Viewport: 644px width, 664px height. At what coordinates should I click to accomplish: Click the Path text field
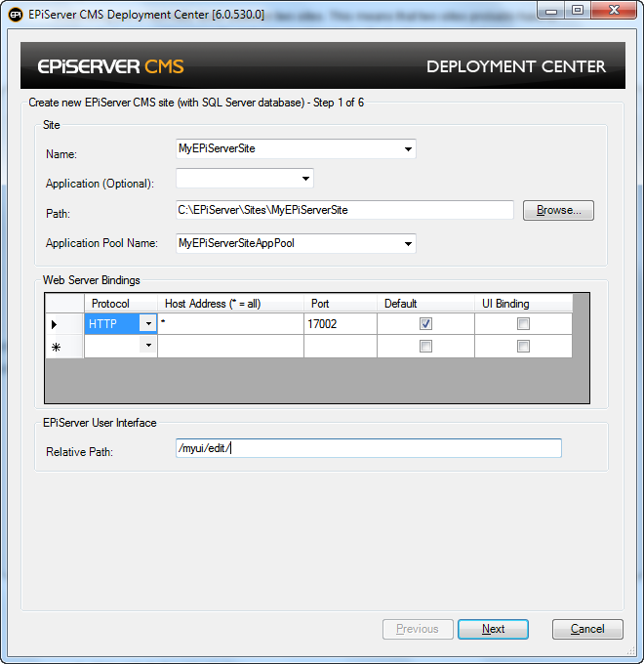pos(343,210)
